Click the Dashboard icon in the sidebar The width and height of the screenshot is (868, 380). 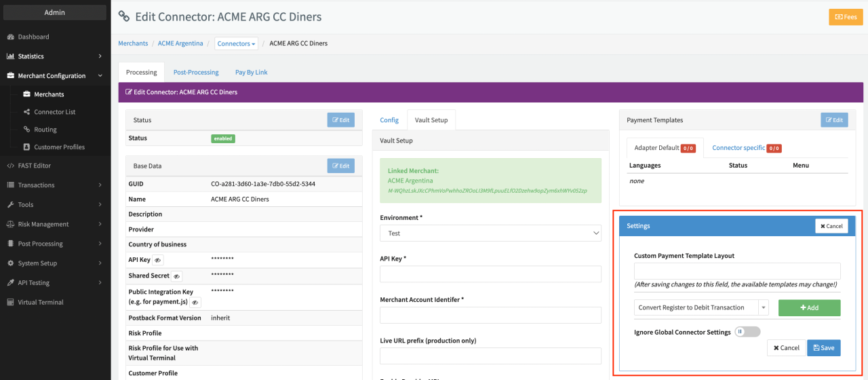pyautogui.click(x=11, y=37)
